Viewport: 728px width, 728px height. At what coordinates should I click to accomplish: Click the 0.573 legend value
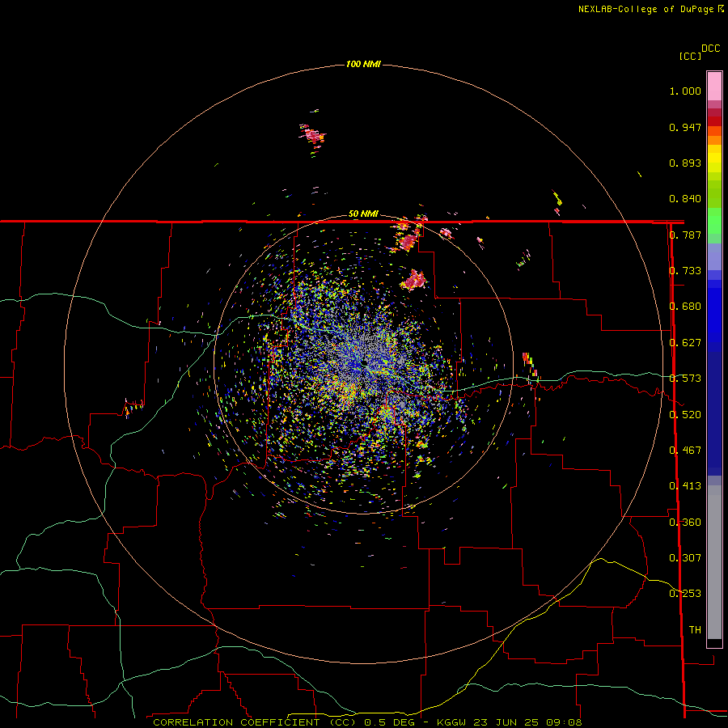click(685, 379)
